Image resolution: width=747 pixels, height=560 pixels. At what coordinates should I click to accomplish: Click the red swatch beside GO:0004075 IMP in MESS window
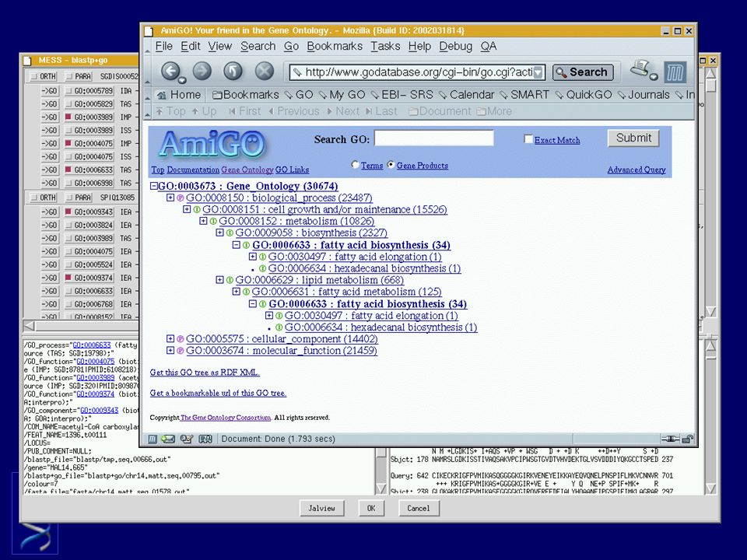click(x=68, y=143)
